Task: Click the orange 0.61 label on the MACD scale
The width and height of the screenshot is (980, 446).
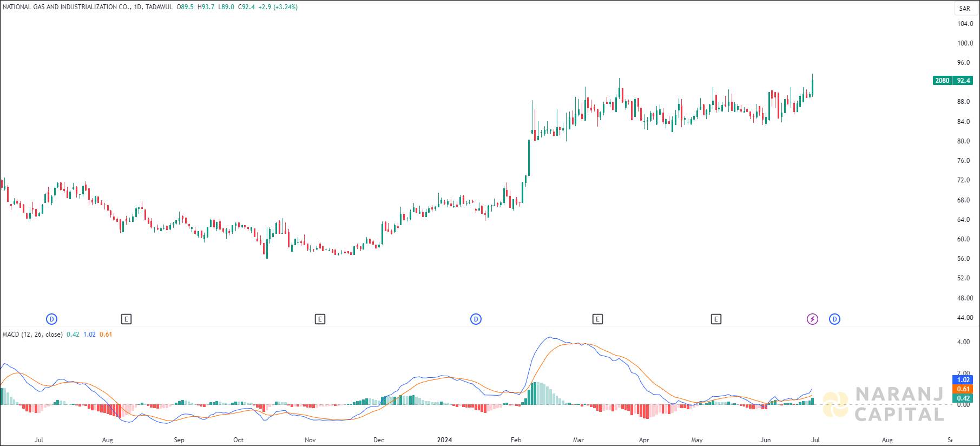Action: 963,389
